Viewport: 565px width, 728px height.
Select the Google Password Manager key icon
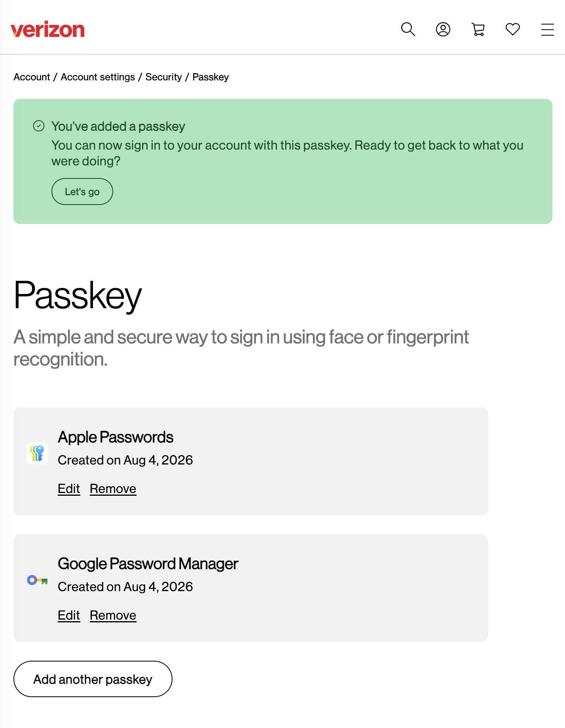pyautogui.click(x=37, y=580)
